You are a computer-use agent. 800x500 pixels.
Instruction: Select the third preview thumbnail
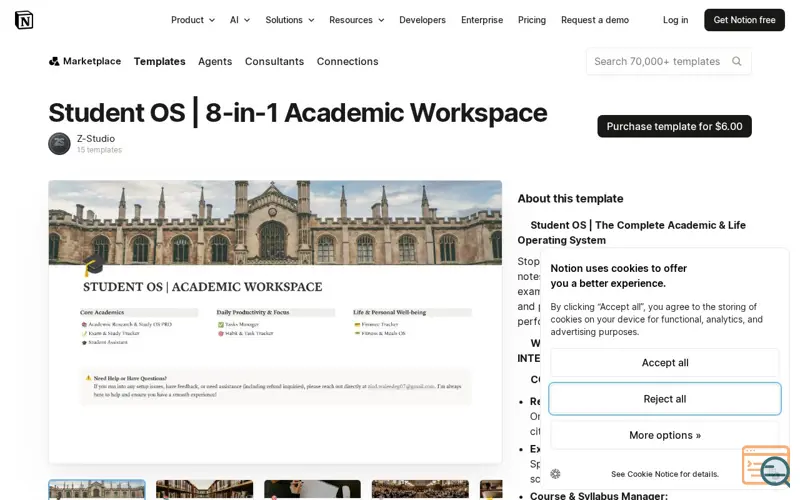[x=312, y=490]
